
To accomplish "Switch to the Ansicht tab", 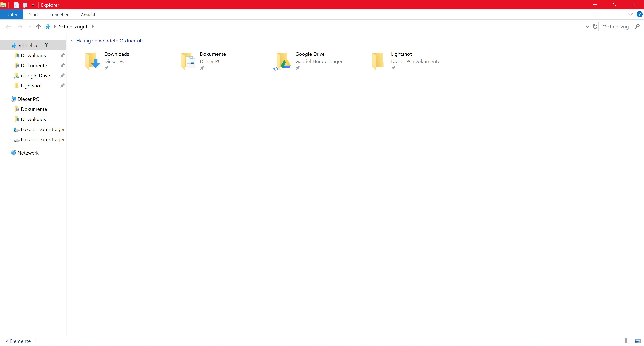I will 88,14.
